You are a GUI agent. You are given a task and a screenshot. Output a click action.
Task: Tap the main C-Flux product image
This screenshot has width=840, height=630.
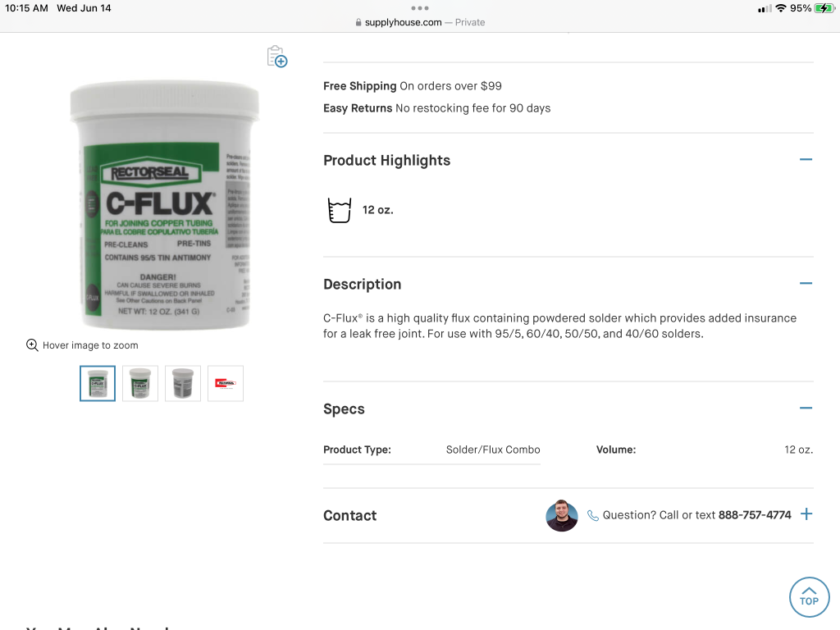coord(164,205)
